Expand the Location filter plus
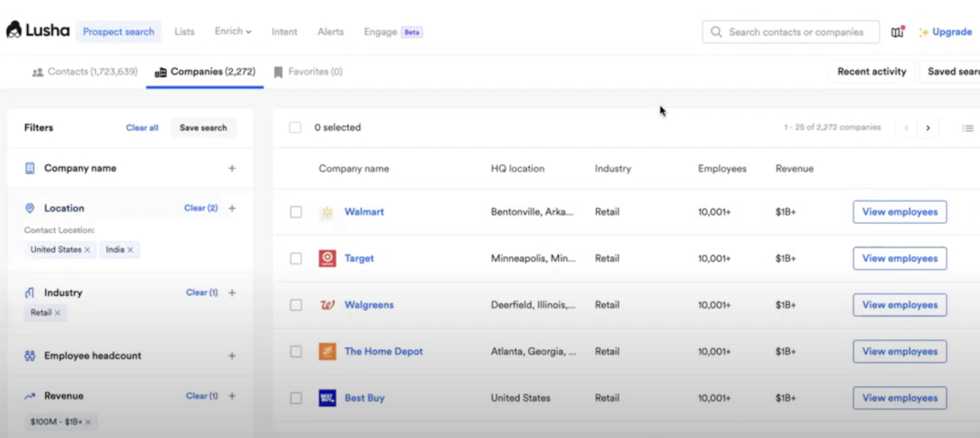This screenshot has height=438, width=980. click(x=232, y=208)
